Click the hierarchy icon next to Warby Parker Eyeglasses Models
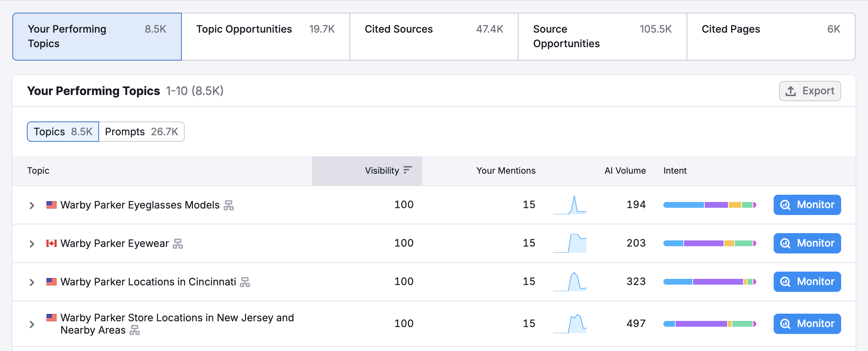Image resolution: width=868 pixels, height=351 pixels. click(x=229, y=205)
